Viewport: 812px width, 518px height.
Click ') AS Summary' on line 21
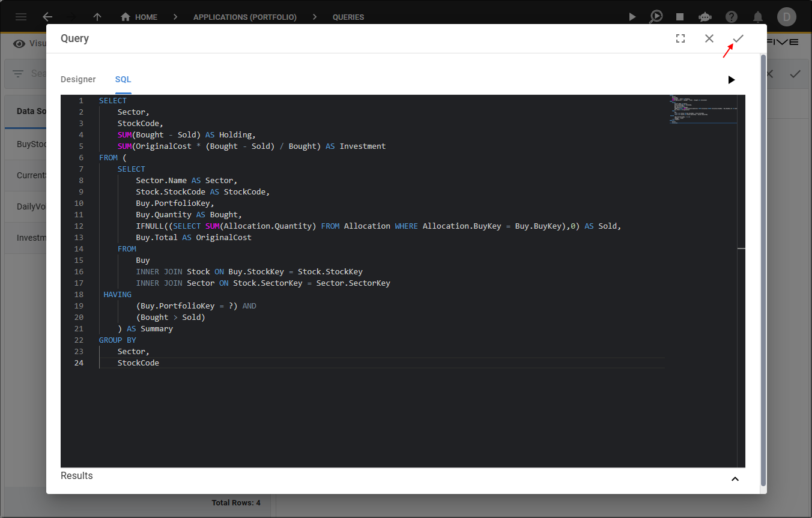tap(145, 328)
